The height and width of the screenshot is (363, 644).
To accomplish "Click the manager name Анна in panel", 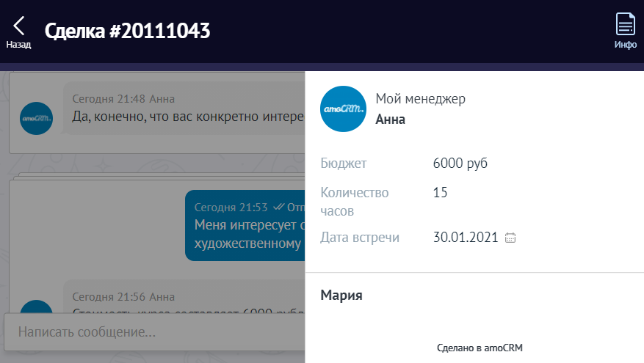I will [390, 120].
